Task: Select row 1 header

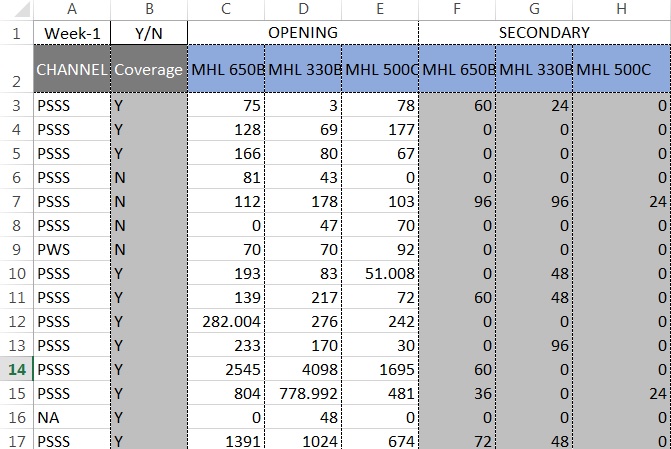Action: point(17,33)
